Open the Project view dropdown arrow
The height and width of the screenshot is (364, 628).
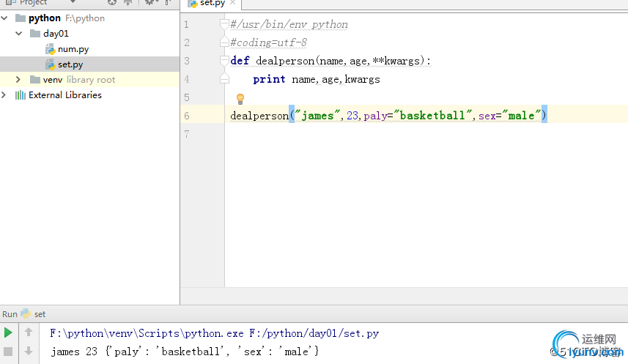coord(73,2)
